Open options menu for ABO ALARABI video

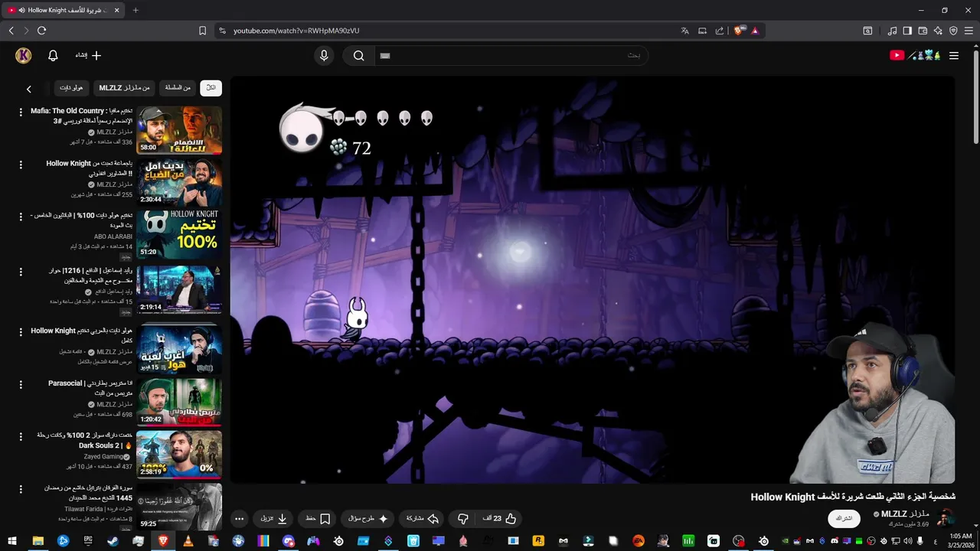point(21,217)
